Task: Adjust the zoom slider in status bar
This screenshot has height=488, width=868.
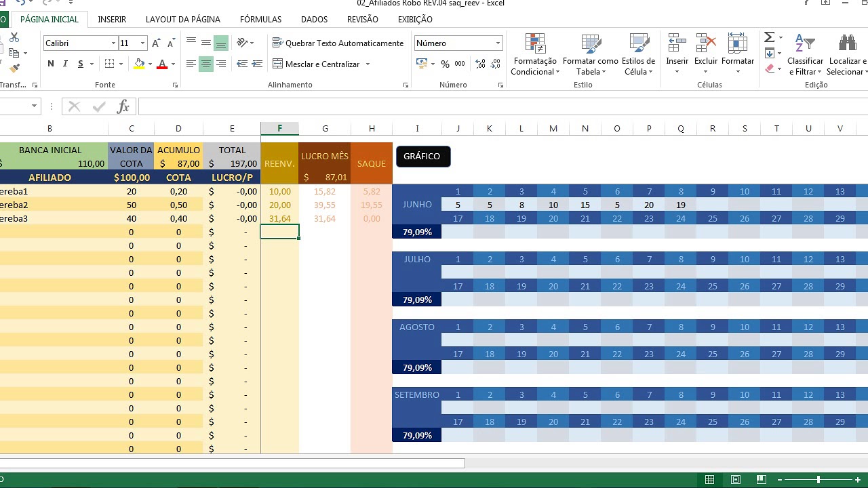Action: pyautogui.click(x=818, y=480)
